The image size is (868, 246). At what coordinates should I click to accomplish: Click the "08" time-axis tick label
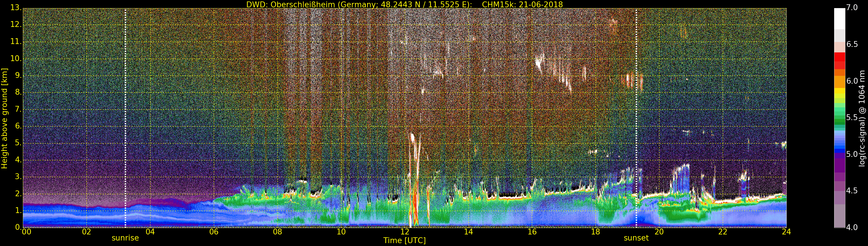coord(277,232)
